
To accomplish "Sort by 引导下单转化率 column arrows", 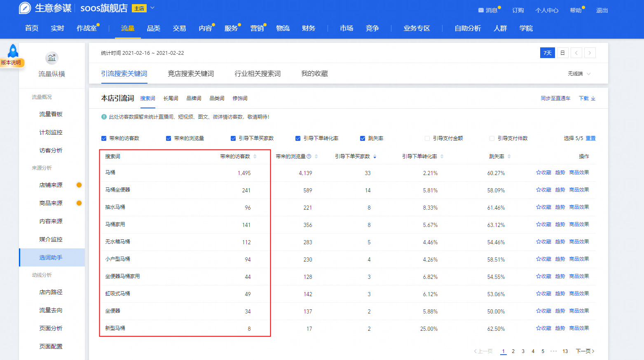I will [442, 157].
